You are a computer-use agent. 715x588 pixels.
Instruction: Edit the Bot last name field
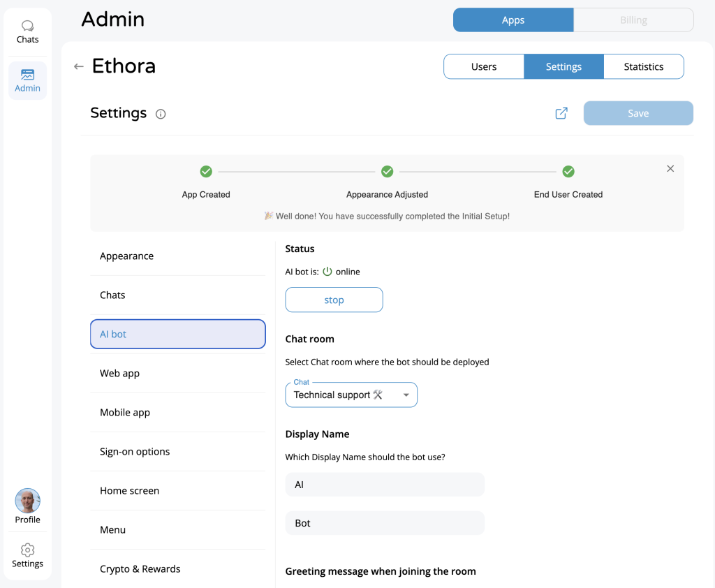pyautogui.click(x=385, y=523)
